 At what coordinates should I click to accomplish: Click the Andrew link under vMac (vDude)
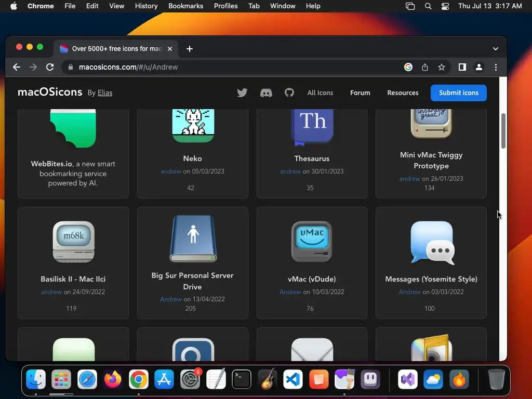click(x=290, y=292)
